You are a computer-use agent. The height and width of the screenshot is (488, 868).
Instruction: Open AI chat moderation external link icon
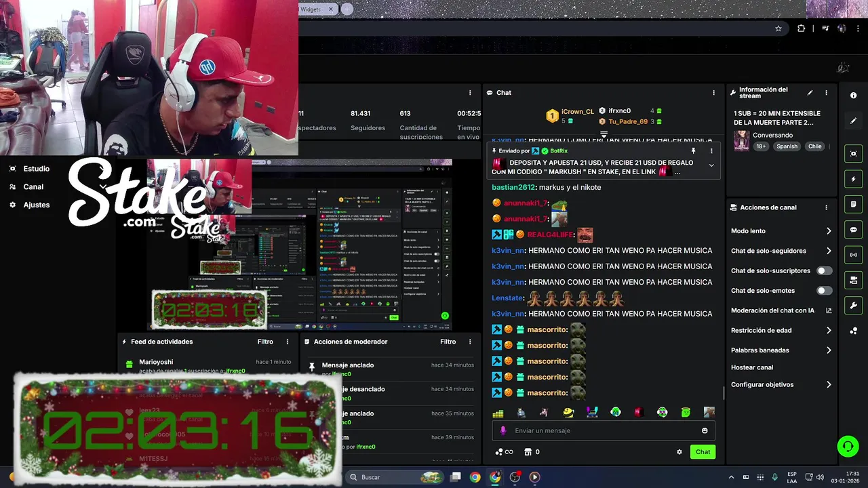(x=829, y=310)
